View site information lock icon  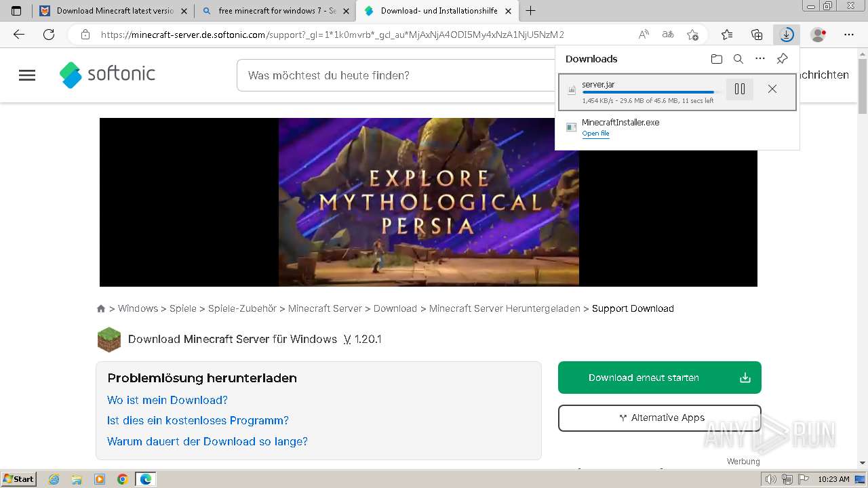(x=85, y=35)
